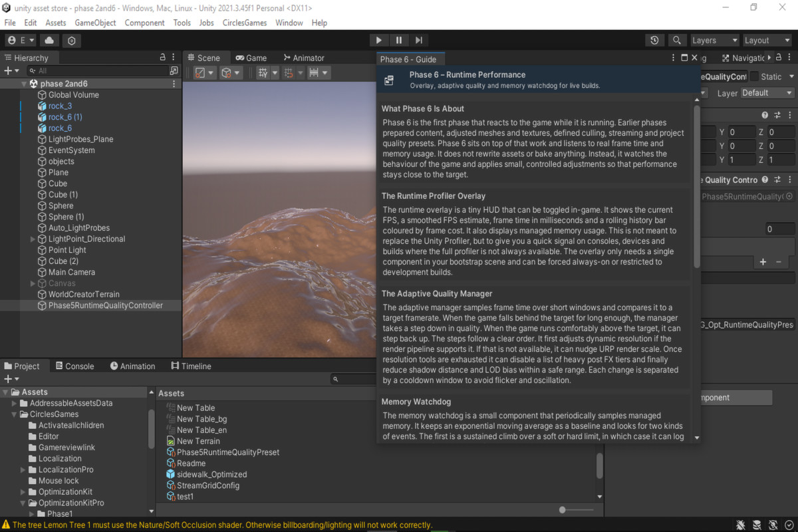The image size is (798, 532).
Task: Open the Component menu
Action: (144, 23)
